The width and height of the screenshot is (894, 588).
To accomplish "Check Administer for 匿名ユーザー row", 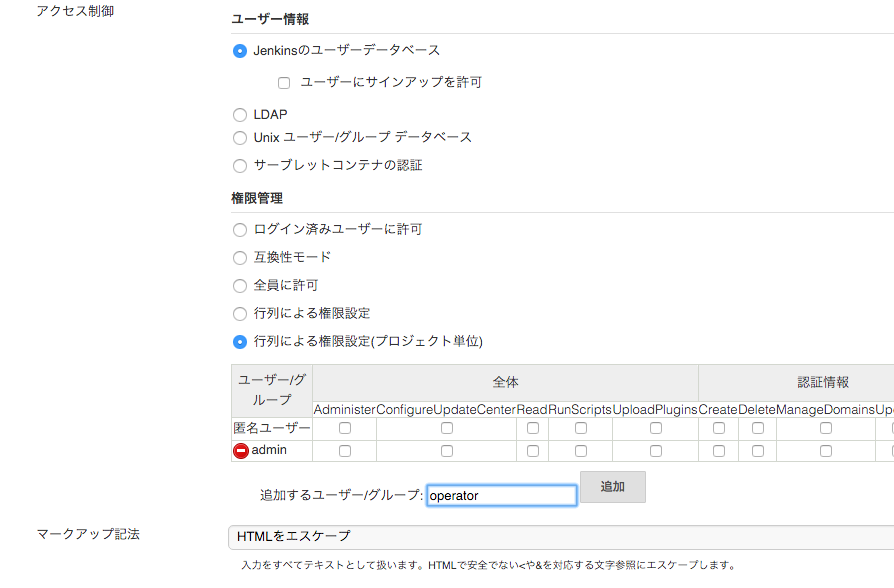I will (x=345, y=428).
